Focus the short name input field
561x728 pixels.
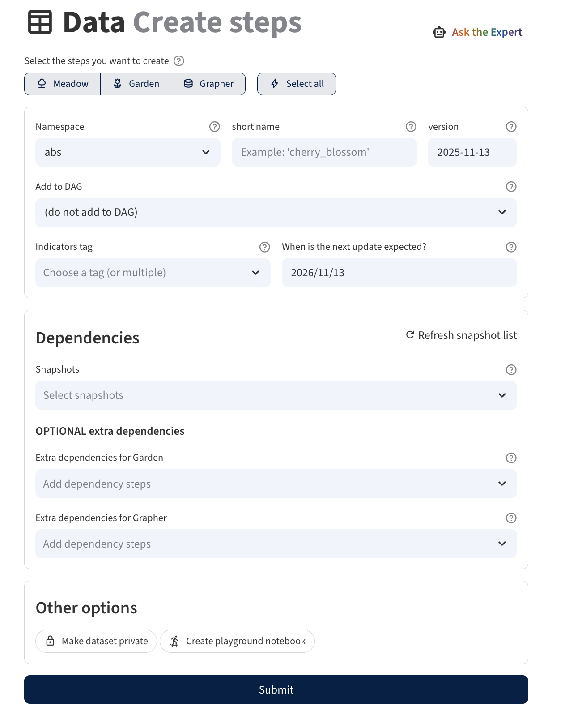point(324,152)
